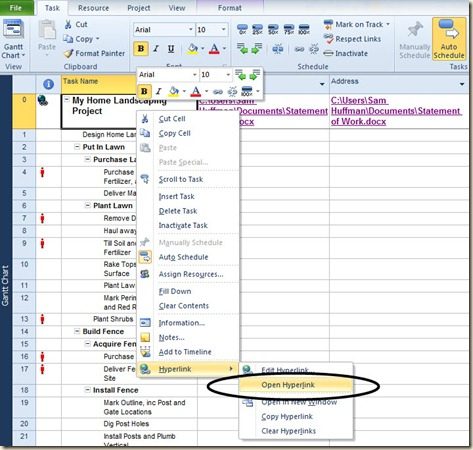The image size is (473, 450).
Task: Click the ribbon Indent Task arrow
Action: pyautogui.click(x=257, y=49)
